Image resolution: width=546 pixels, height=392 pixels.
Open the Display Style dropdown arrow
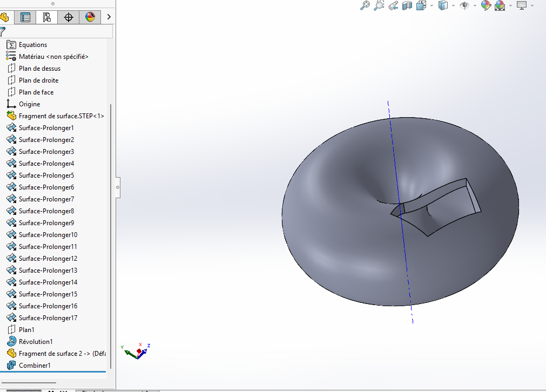click(453, 5)
